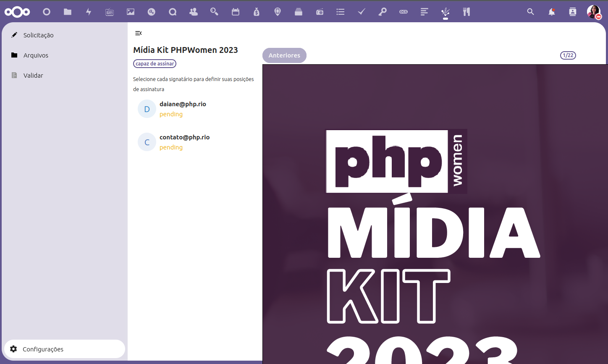Select signer contato@php.rio
Viewport: 608px width, 364px height.
pos(195,142)
